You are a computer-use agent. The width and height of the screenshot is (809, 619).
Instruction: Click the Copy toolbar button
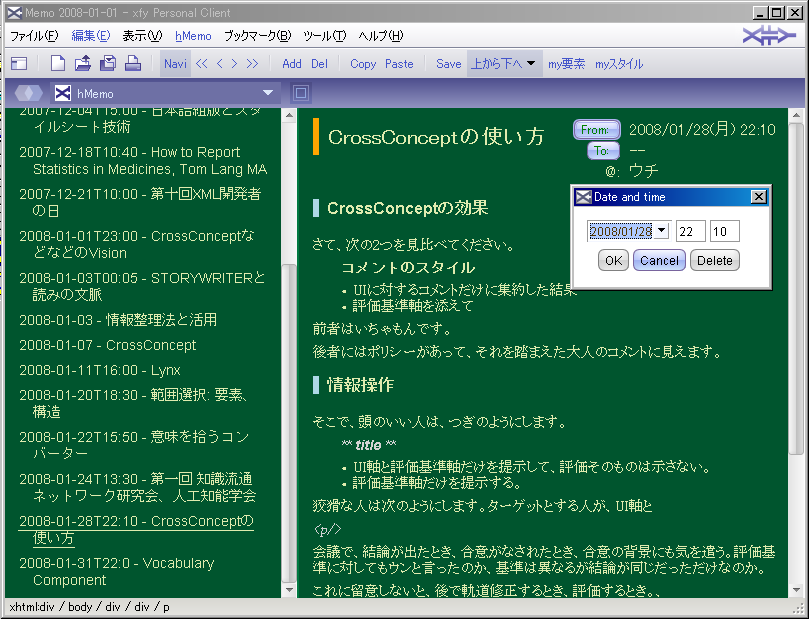tap(363, 63)
